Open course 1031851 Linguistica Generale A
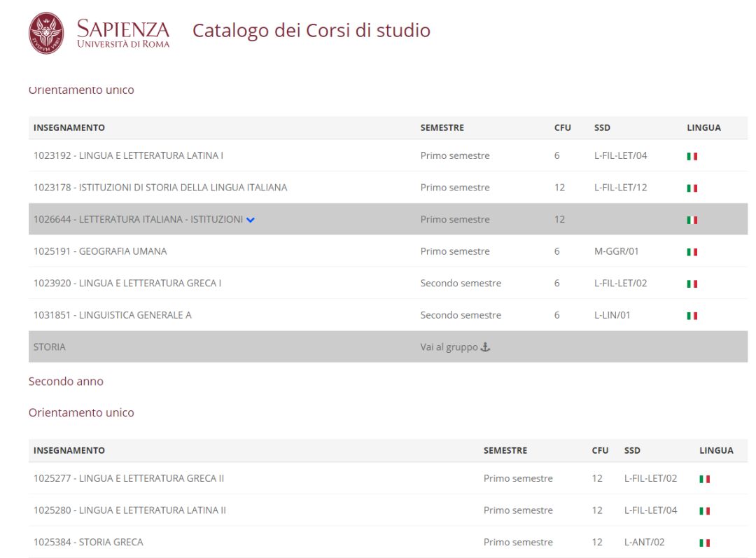Image resolution: width=756 pixels, height=558 pixels. (112, 315)
